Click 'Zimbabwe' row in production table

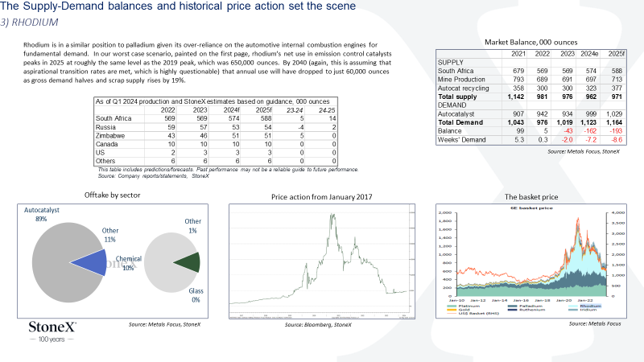(216, 136)
